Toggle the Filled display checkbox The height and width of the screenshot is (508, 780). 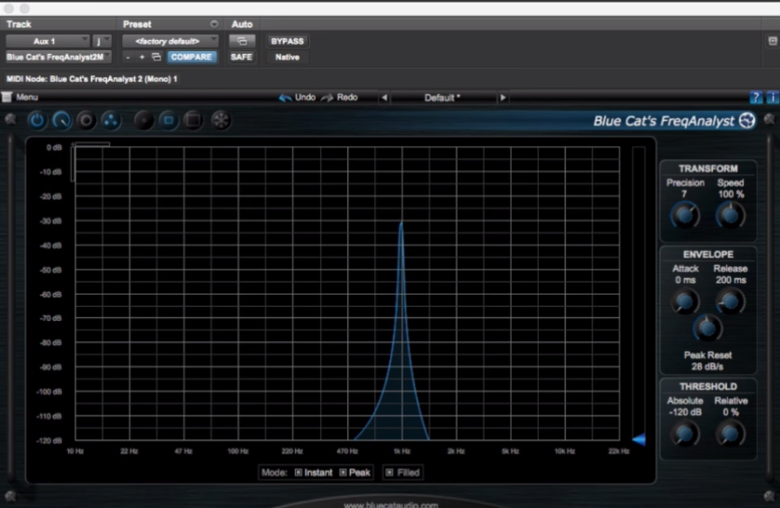coord(390,473)
